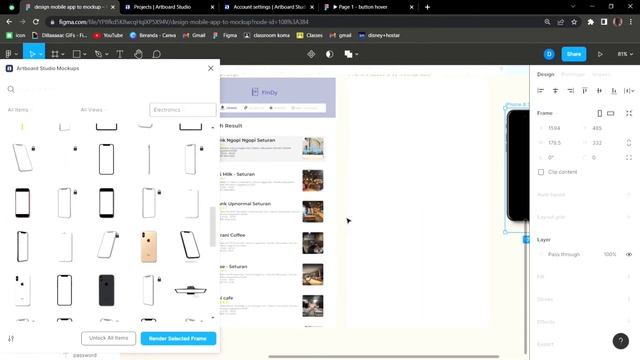
Task: Click the Present play icon
Action: (600, 54)
